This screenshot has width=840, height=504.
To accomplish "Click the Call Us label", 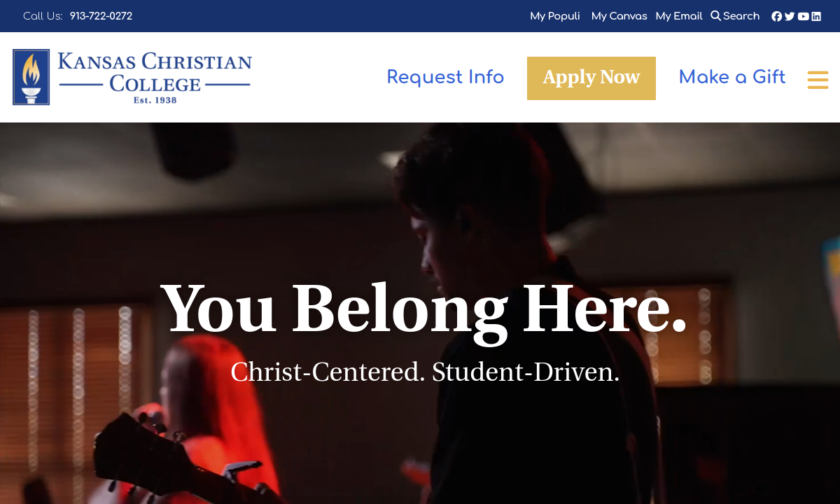I will pyautogui.click(x=43, y=16).
